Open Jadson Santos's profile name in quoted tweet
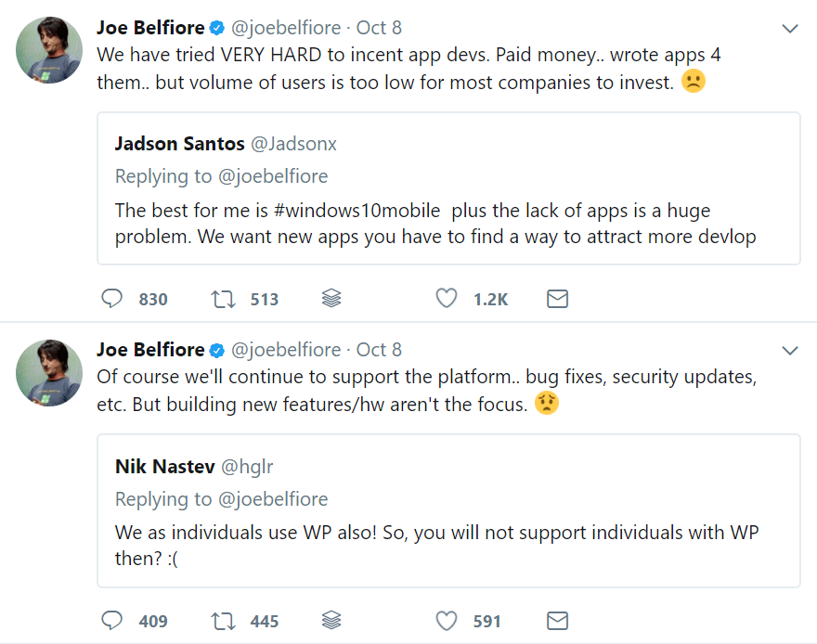Screen dimensions: 817x644 [180, 144]
